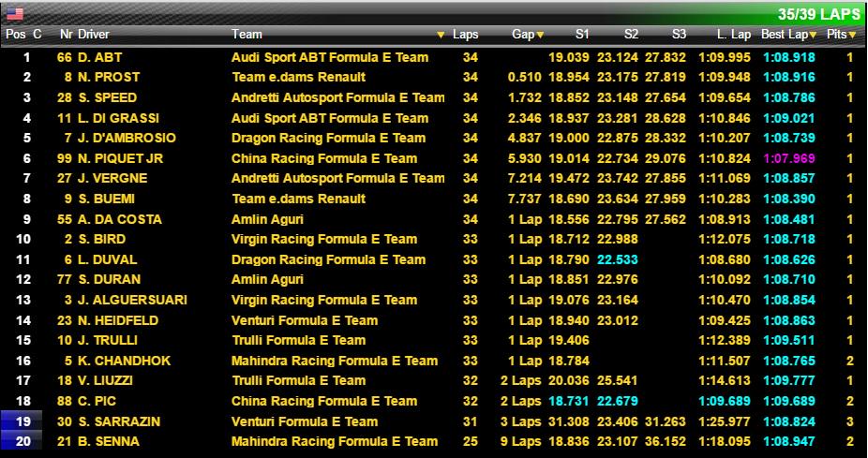The width and height of the screenshot is (868, 458).
Task: Click Da Costa's last lap 1:08.913
Action: [725, 219]
